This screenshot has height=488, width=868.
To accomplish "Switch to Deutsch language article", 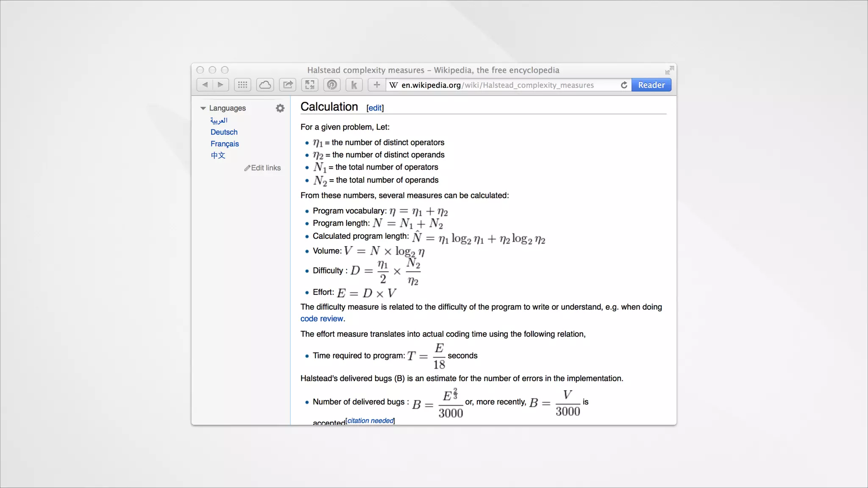I will point(224,132).
